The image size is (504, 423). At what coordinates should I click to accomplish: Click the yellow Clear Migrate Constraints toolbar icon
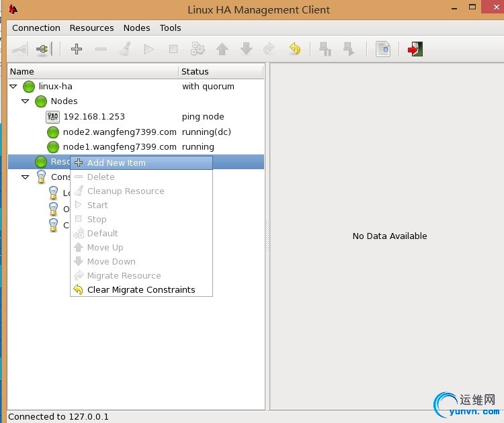tap(294, 49)
